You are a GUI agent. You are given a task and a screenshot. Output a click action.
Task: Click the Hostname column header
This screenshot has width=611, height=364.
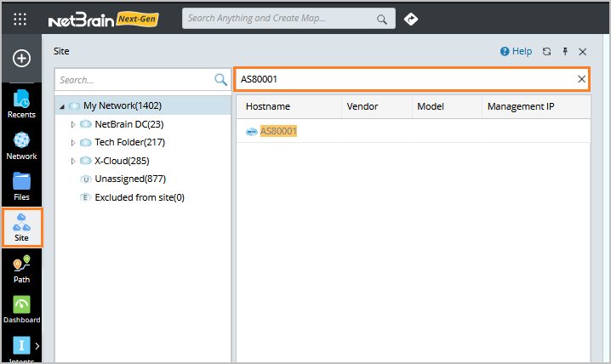pyautogui.click(x=268, y=106)
